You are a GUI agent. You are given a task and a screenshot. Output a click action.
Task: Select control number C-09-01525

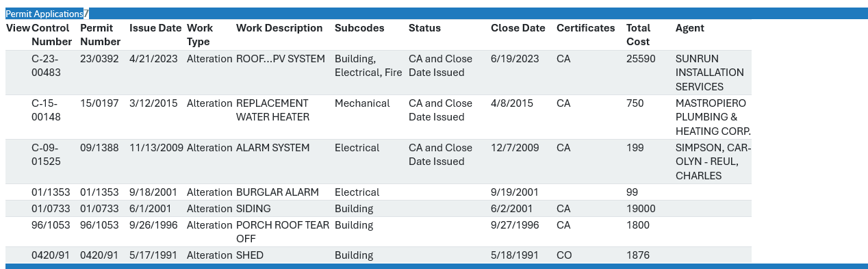point(46,155)
